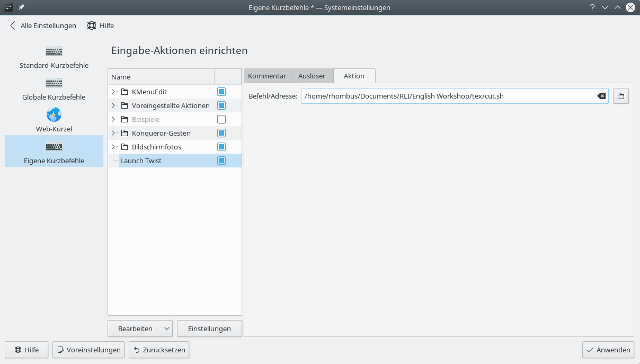This screenshot has height=364, width=640.
Task: Click the lifebuoy Hilfe icon in toolbar
Action: click(92, 25)
